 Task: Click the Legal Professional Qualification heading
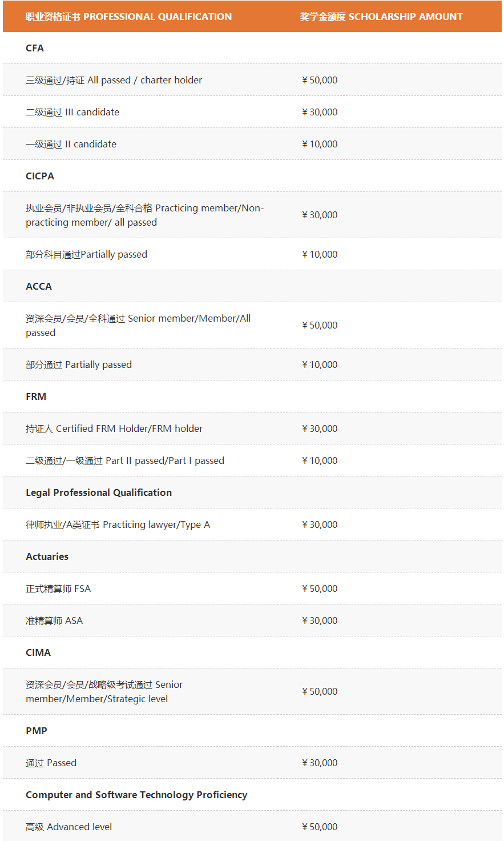click(x=99, y=492)
